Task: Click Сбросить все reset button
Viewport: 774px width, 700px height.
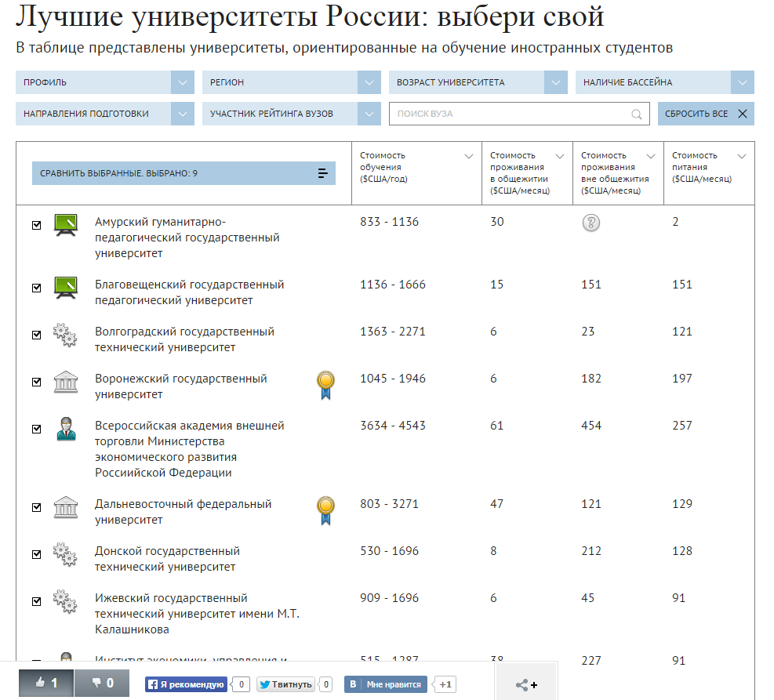Action: tap(706, 114)
